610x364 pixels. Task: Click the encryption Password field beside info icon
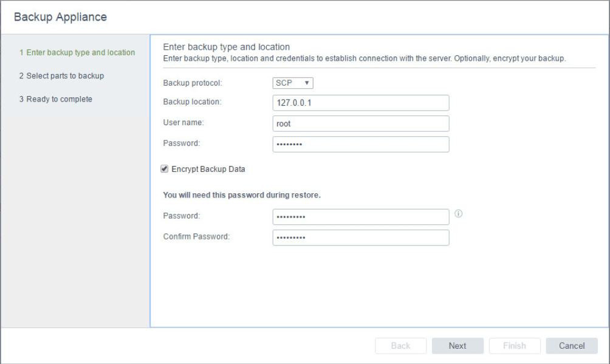[x=361, y=217]
